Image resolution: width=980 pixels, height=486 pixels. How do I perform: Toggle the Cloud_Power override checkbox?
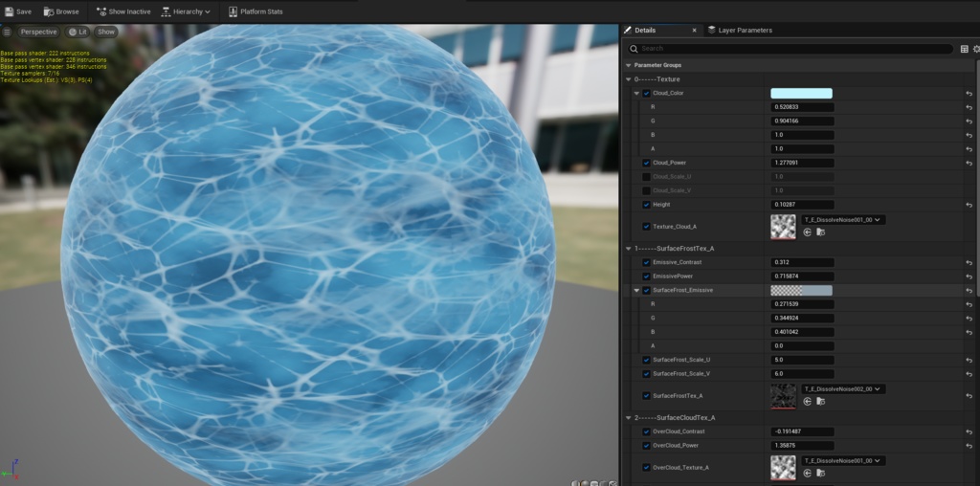646,163
